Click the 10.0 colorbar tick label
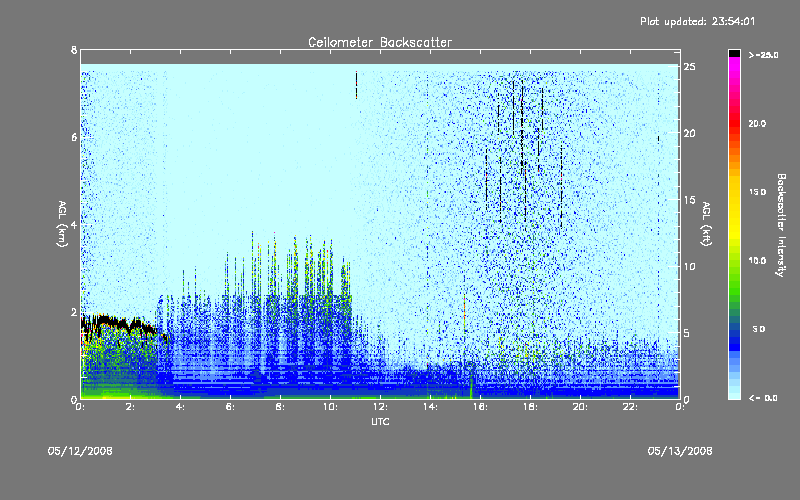 (x=757, y=261)
